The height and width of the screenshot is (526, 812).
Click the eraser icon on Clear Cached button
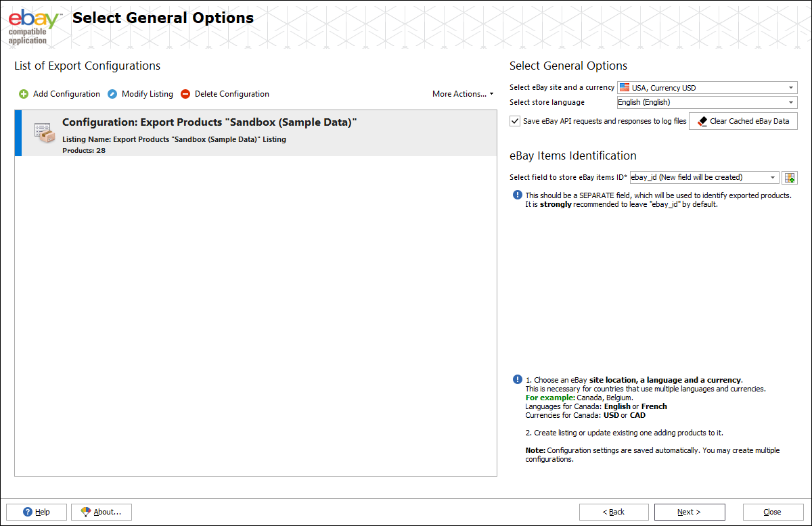(702, 121)
